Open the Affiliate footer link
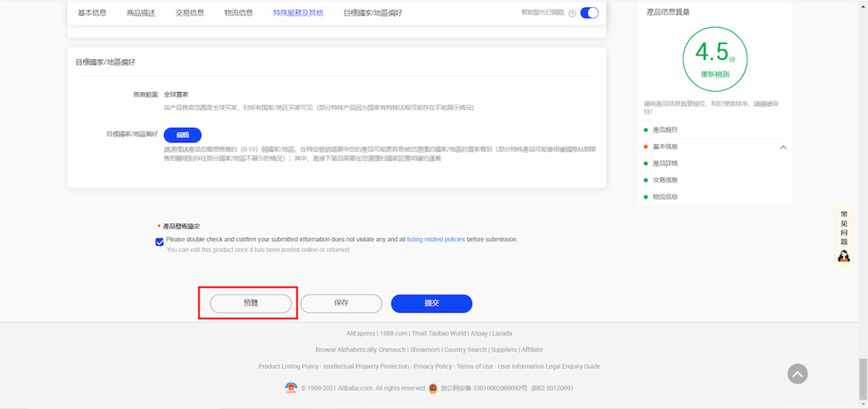868x409 pixels. pyautogui.click(x=532, y=350)
